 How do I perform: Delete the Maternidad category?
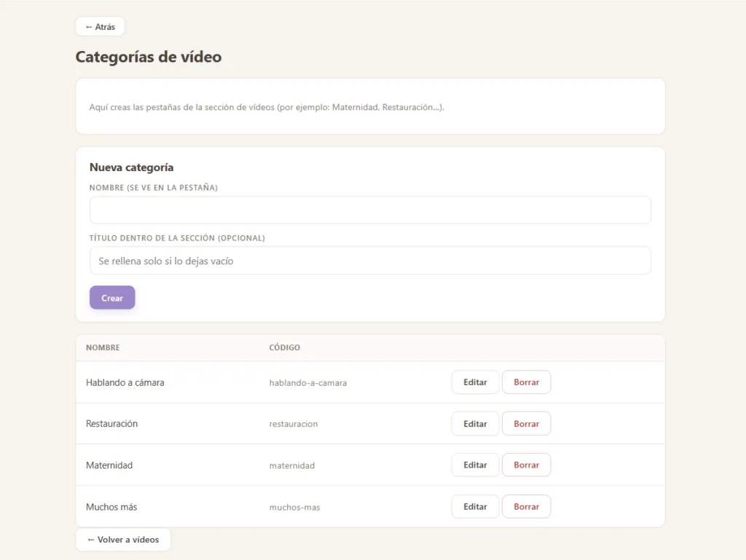pos(526,465)
